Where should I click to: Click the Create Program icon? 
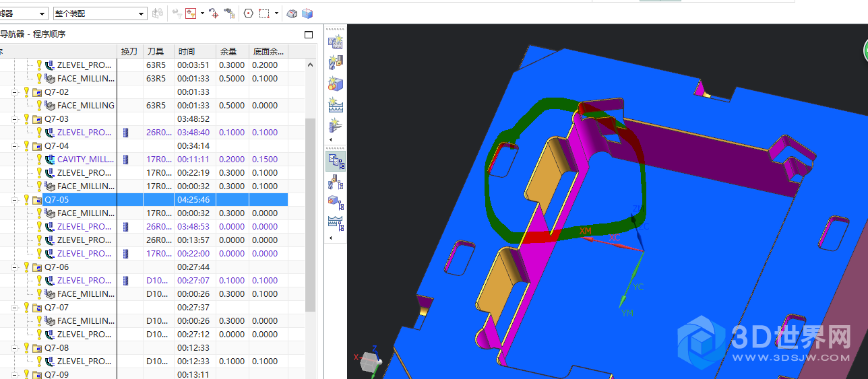[335, 42]
